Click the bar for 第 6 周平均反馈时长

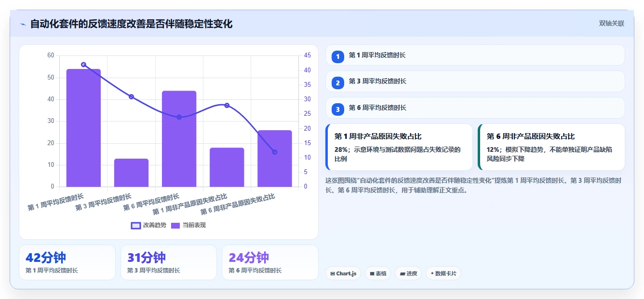179,139
